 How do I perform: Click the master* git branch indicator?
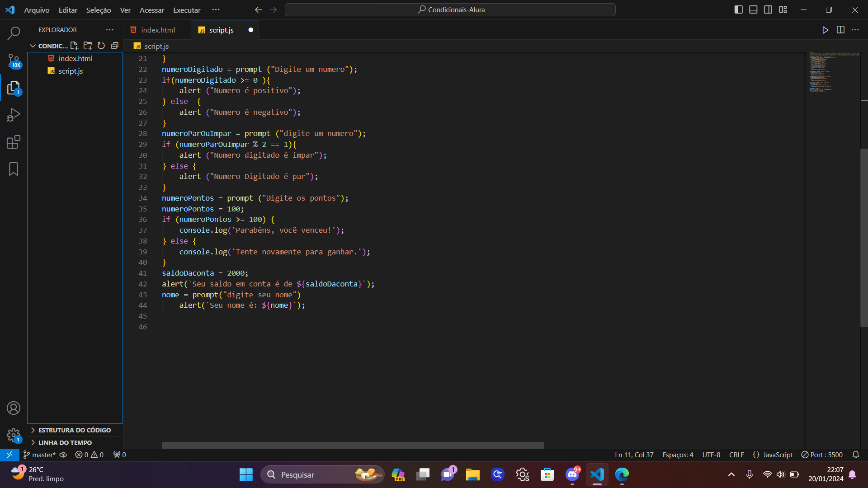39,455
